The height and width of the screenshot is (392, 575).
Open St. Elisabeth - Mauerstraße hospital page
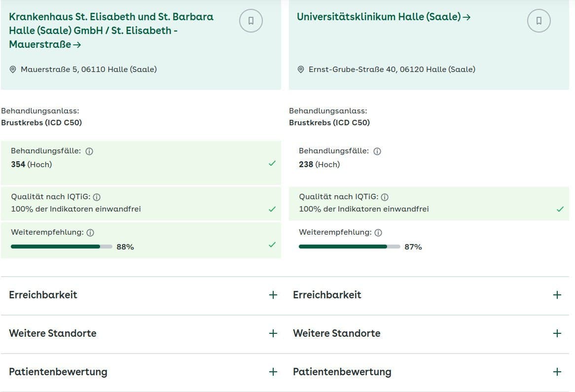111,31
